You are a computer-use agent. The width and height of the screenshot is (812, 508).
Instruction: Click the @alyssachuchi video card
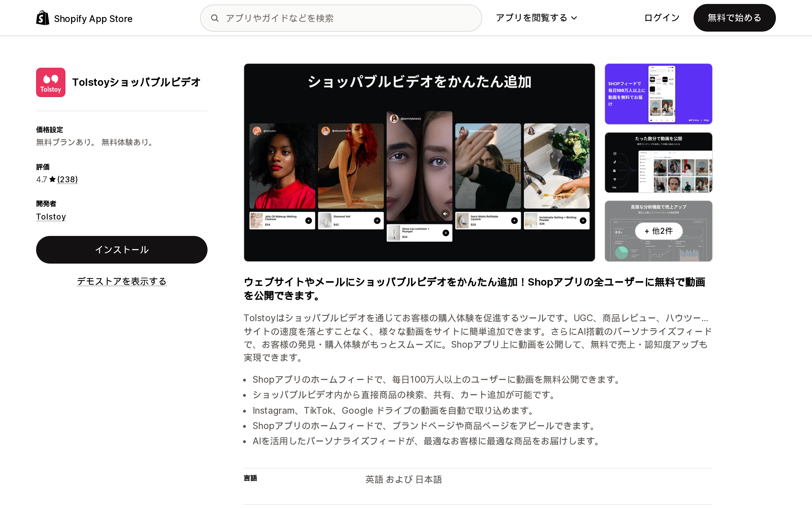351,166
